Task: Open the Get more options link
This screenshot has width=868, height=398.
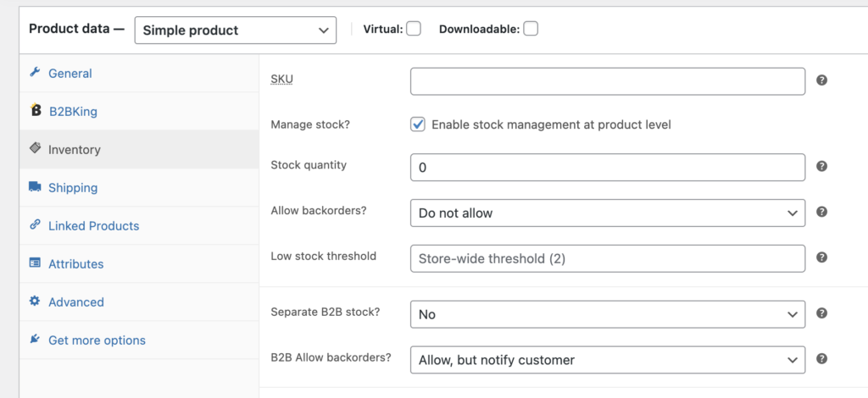Action: click(97, 340)
